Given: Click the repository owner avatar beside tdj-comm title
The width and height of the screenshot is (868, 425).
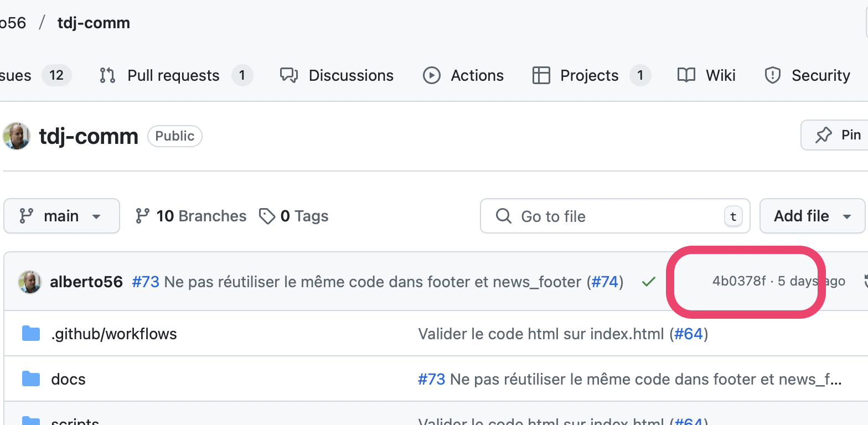Looking at the screenshot, I should [x=16, y=136].
